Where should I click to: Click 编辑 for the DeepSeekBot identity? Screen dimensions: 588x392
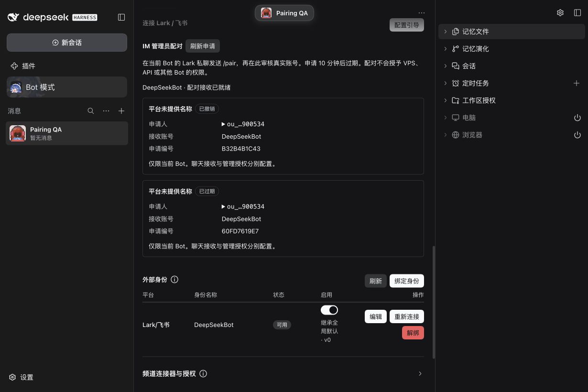click(x=376, y=316)
